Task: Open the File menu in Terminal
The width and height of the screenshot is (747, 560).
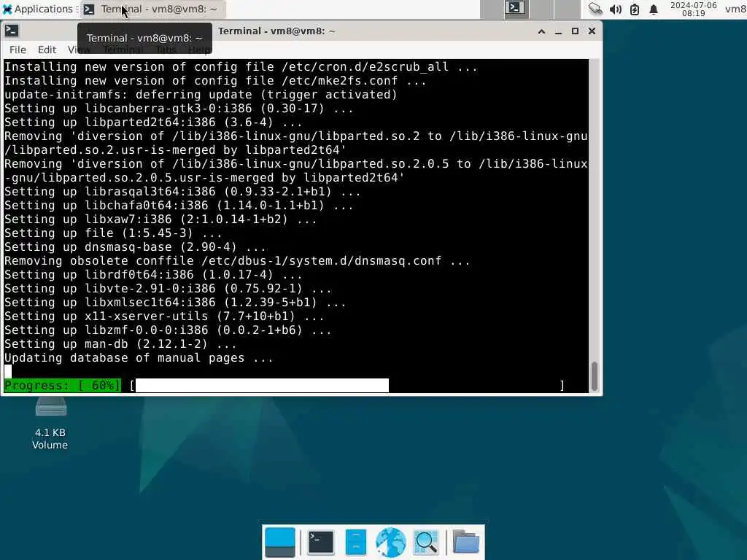Action: [x=18, y=50]
